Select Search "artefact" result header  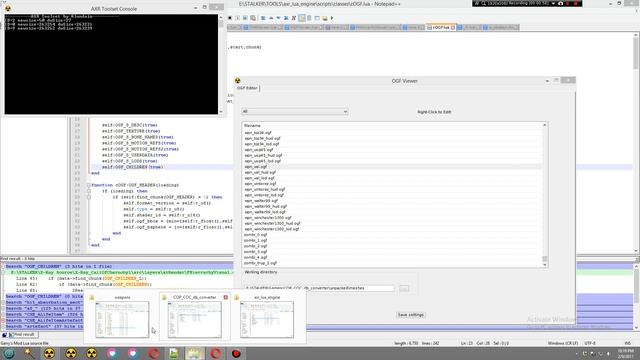tap(44, 327)
